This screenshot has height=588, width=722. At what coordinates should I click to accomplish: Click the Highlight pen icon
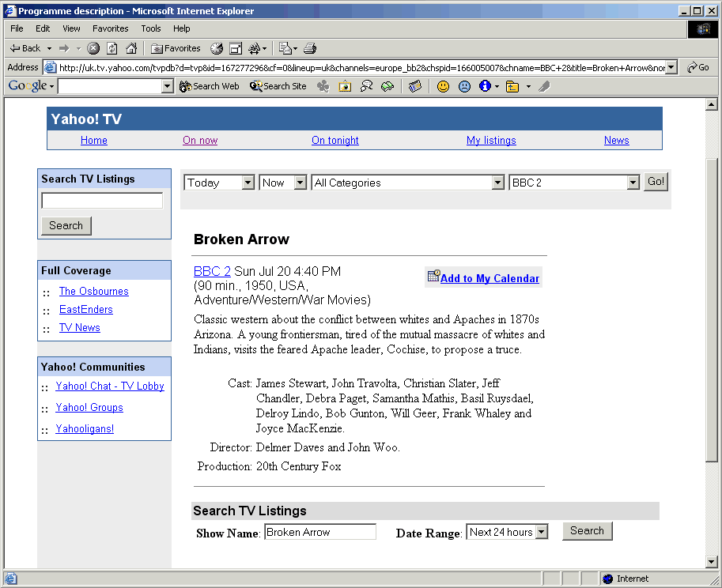click(x=544, y=86)
